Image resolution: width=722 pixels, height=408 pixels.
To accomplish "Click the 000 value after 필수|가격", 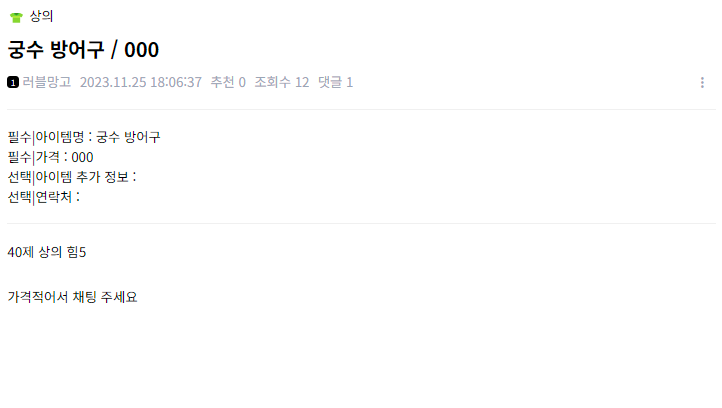I will (x=82, y=157).
